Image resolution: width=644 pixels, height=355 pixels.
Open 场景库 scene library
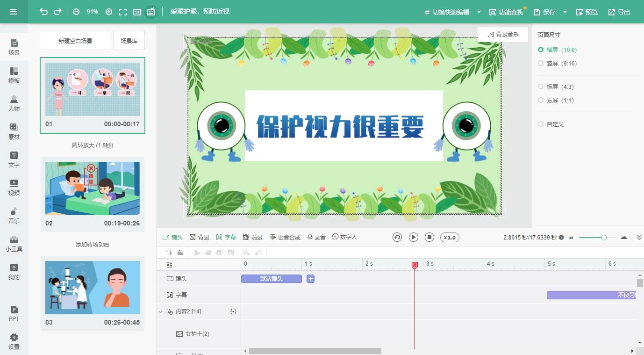tap(129, 41)
